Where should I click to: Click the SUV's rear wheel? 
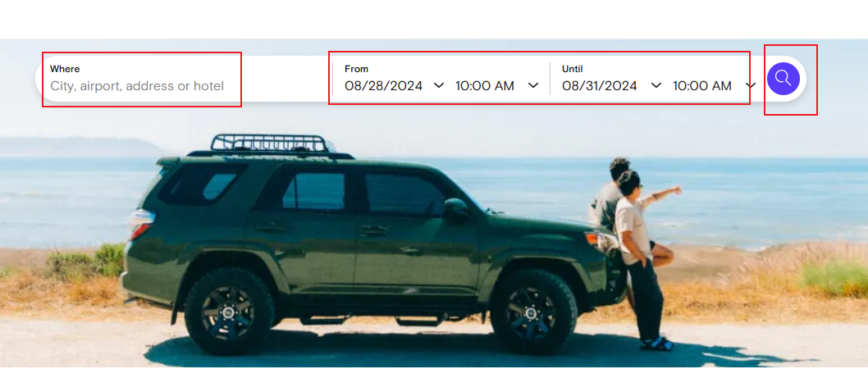click(x=229, y=312)
